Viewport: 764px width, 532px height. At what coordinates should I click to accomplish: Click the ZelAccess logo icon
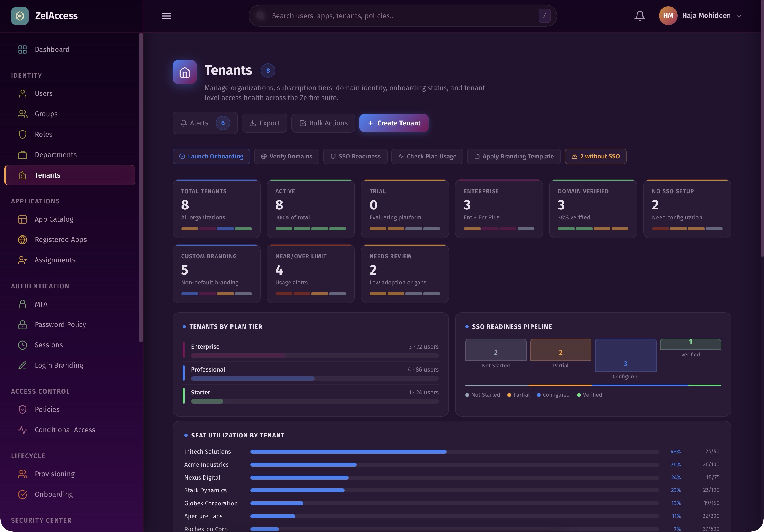coord(20,15)
